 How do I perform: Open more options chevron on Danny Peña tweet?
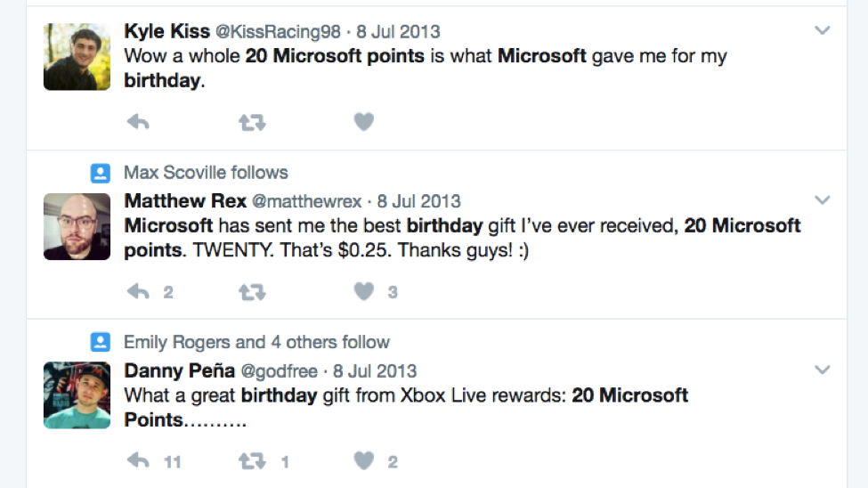coord(823,370)
